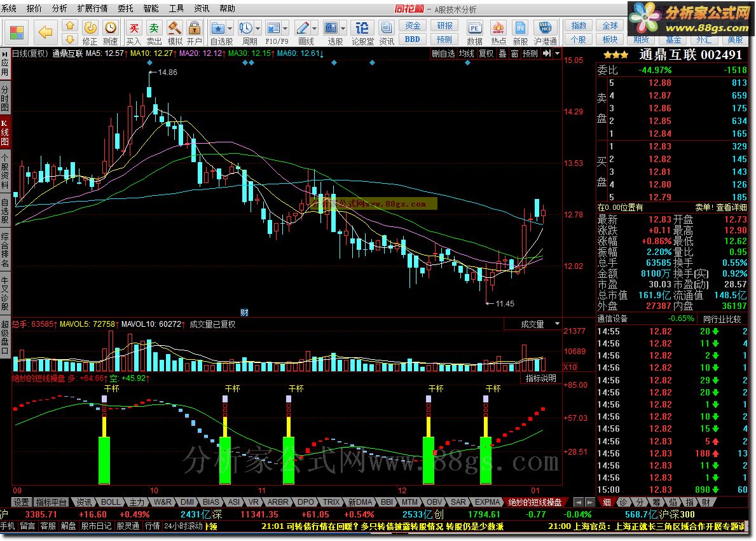756x541 pixels.
Task: Open the 扩展行情 menu
Action: coord(92,8)
